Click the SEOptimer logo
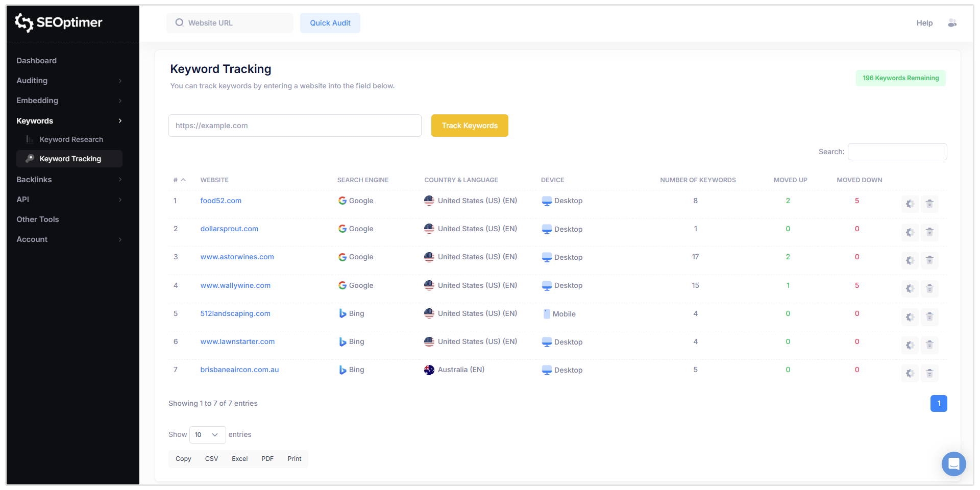 click(58, 22)
